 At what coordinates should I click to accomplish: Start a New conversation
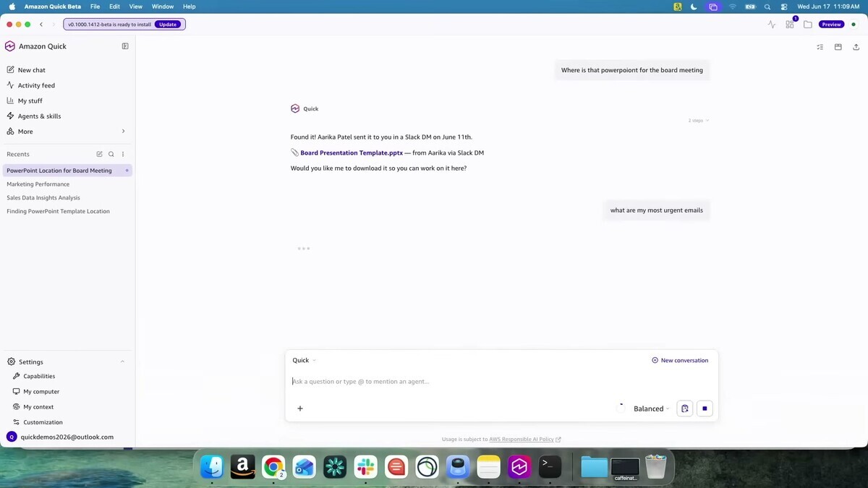(x=680, y=360)
